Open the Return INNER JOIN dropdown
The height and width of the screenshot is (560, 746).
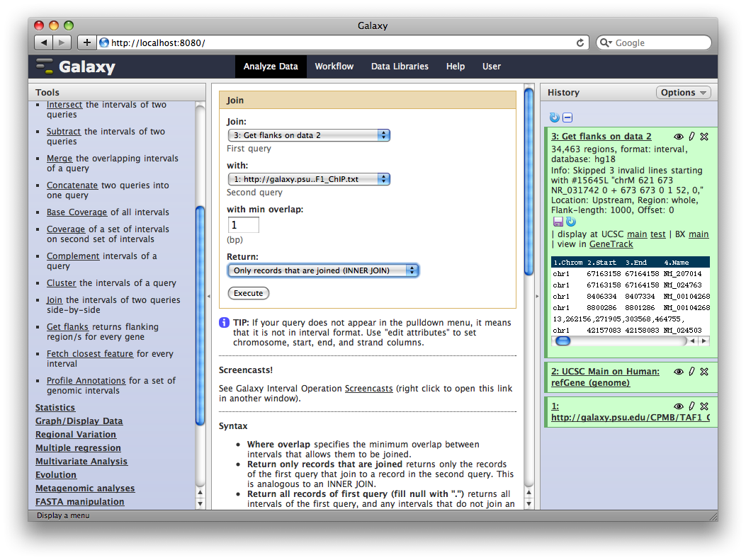point(323,270)
